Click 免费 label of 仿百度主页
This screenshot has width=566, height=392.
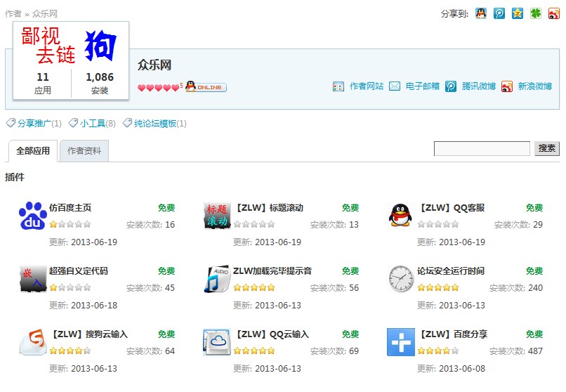[166, 208]
